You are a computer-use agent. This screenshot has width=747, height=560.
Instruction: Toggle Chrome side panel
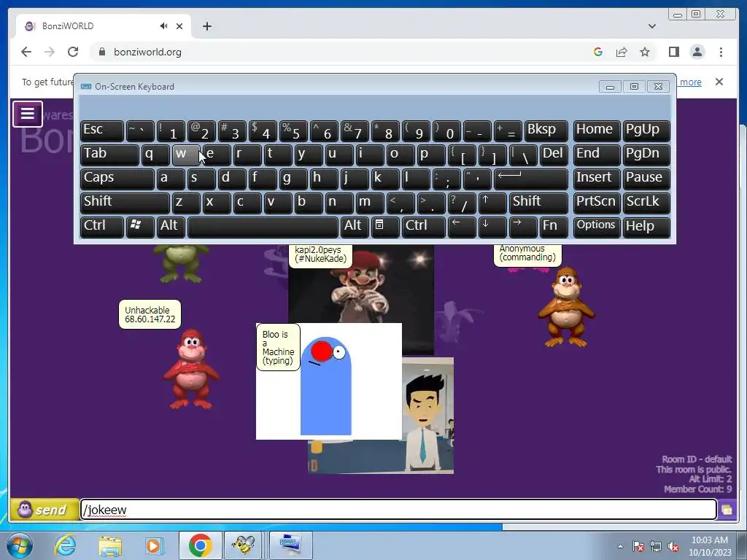click(x=673, y=52)
